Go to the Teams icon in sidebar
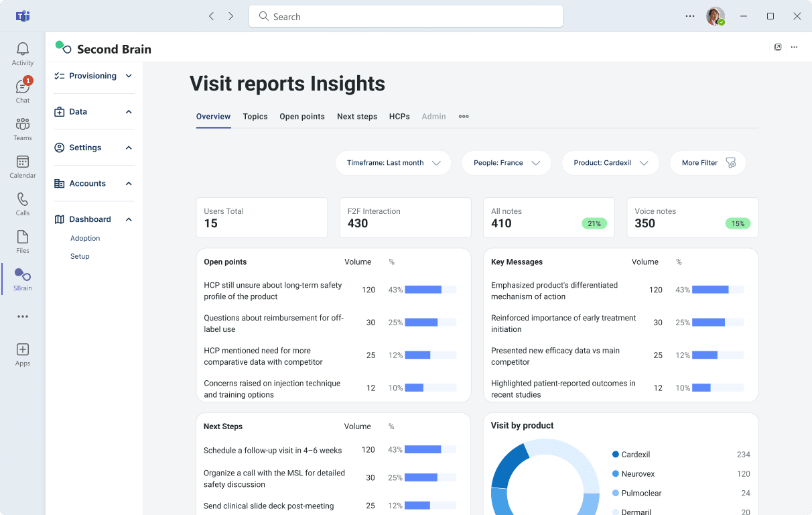 [23, 125]
